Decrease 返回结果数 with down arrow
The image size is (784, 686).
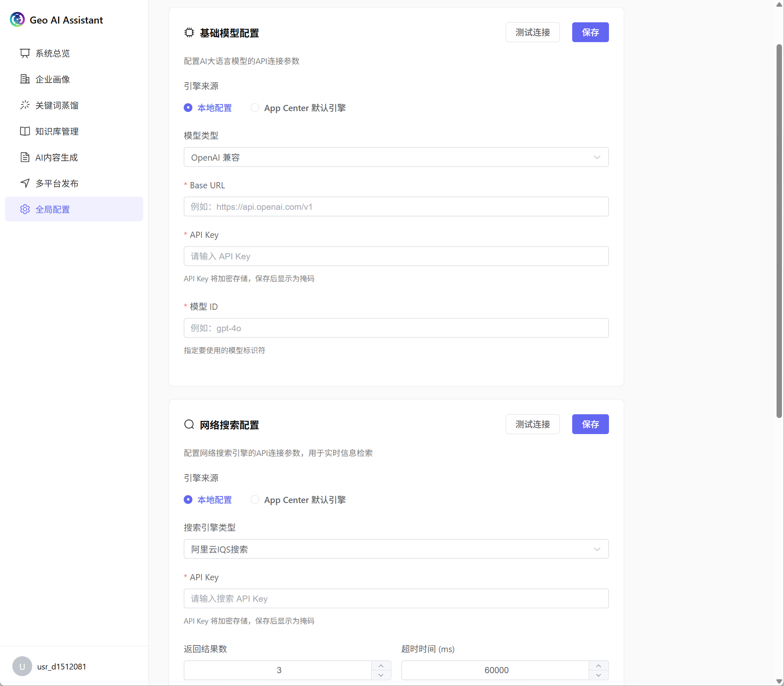(381, 675)
